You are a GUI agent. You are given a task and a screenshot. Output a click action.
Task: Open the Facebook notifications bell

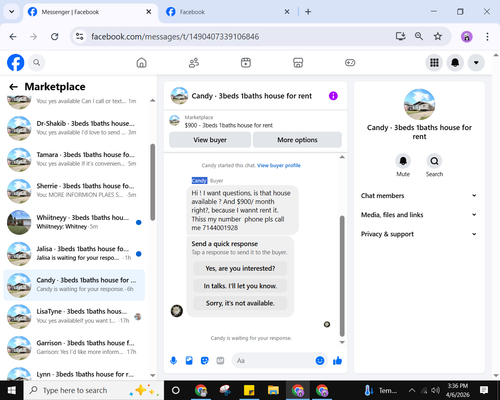click(455, 63)
